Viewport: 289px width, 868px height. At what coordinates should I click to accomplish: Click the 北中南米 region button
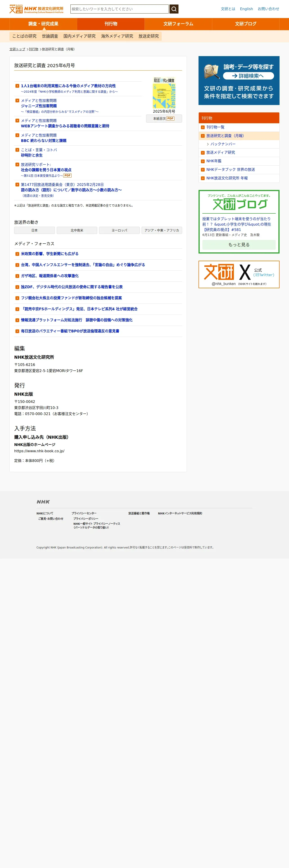point(77,230)
